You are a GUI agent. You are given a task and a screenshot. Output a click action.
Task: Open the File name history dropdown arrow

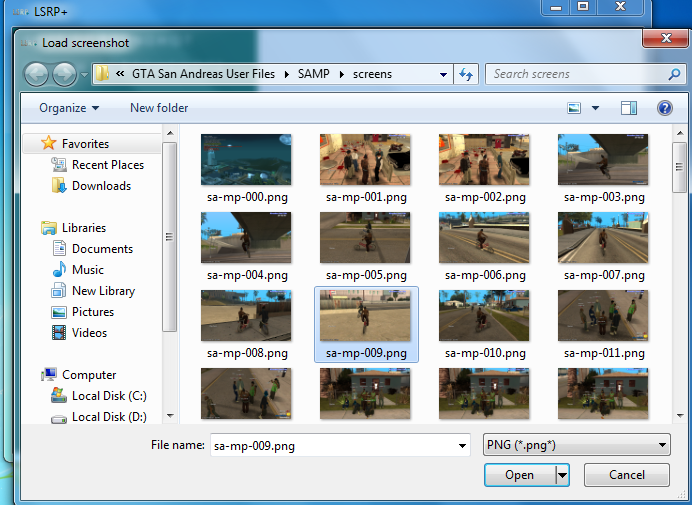coord(462,446)
